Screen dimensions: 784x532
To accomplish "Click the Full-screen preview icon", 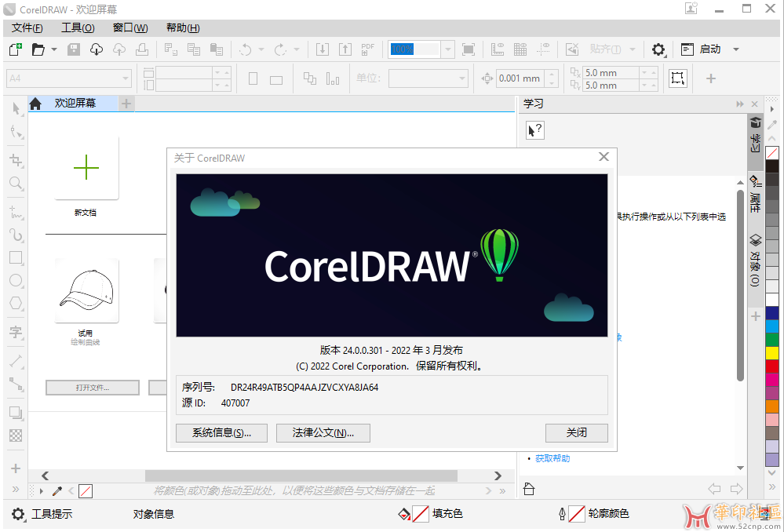I will coord(469,49).
